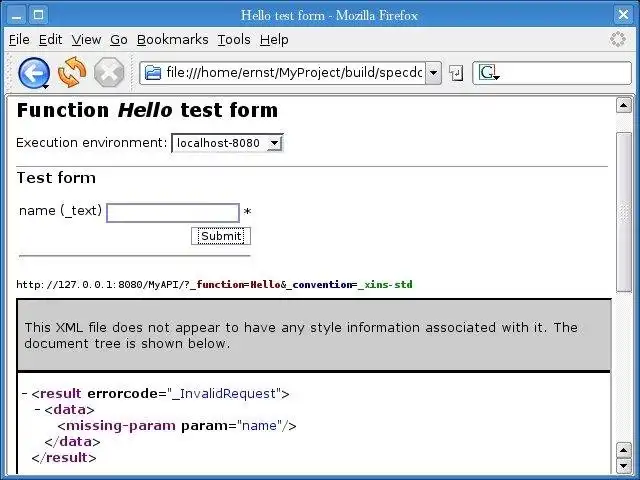Image resolution: width=640 pixels, height=480 pixels.
Task: Click the page icon in address bar
Action: tap(153, 73)
